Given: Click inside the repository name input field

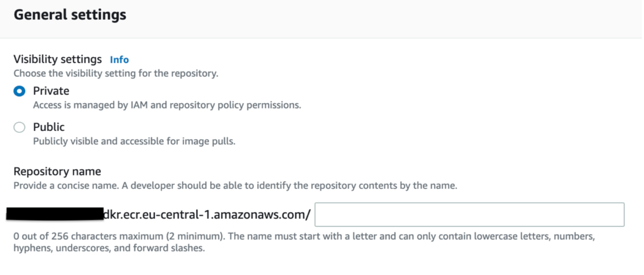Looking at the screenshot, I should pyautogui.click(x=470, y=215).
